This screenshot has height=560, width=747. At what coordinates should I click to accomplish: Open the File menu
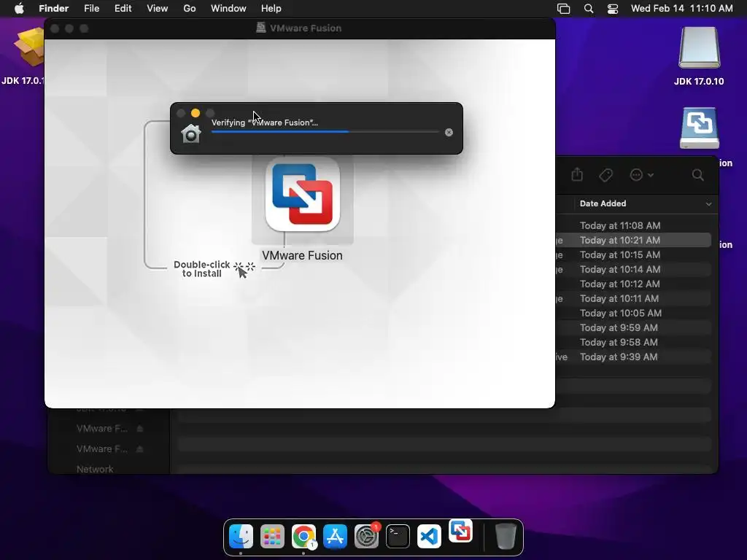click(x=91, y=9)
